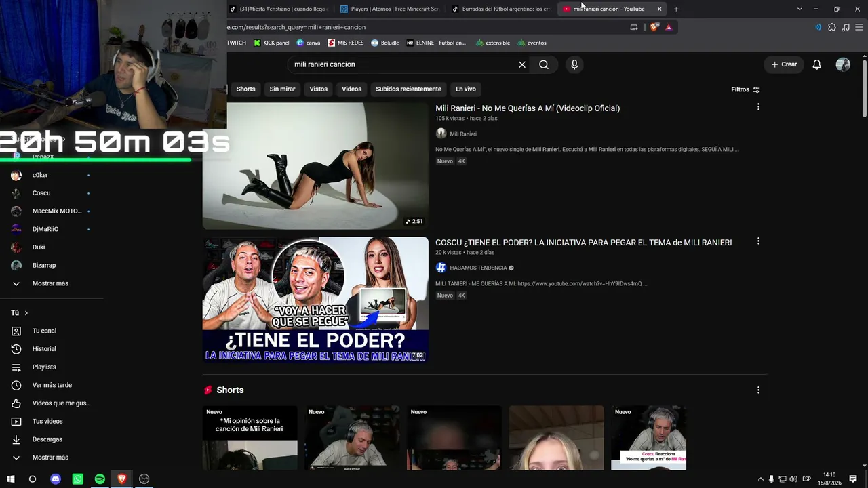The height and width of the screenshot is (488, 868).
Task: Expand the Tú section chevron
Action: tap(26, 313)
